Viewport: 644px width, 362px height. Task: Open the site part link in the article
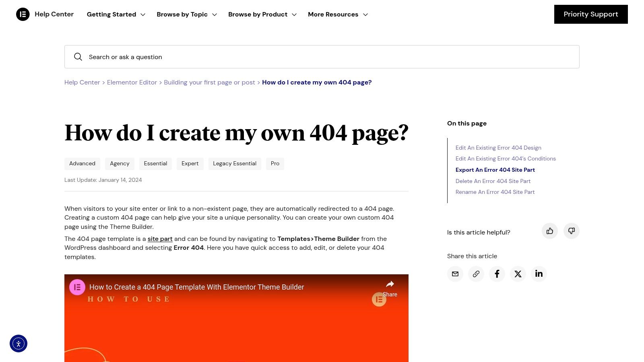pyautogui.click(x=160, y=239)
